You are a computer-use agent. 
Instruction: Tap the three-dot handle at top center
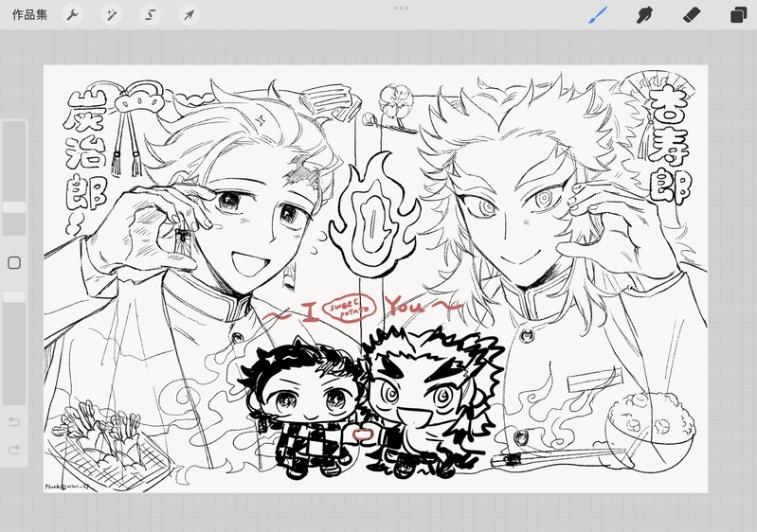click(401, 8)
